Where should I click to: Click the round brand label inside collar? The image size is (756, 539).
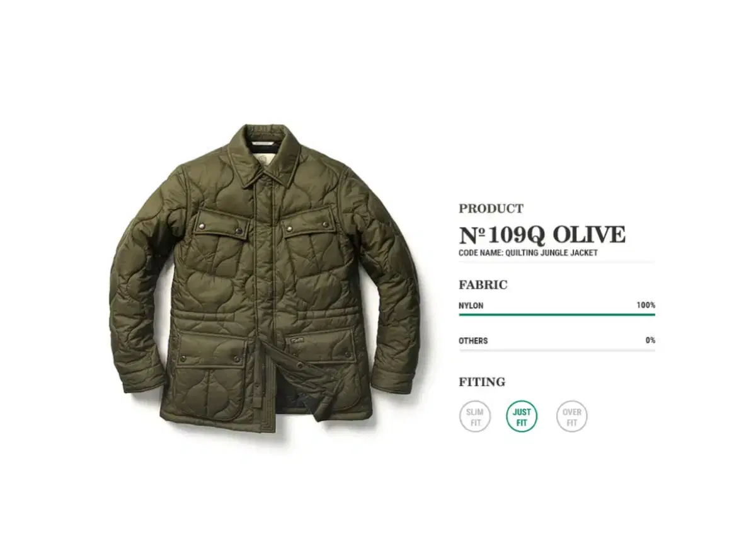(263, 164)
